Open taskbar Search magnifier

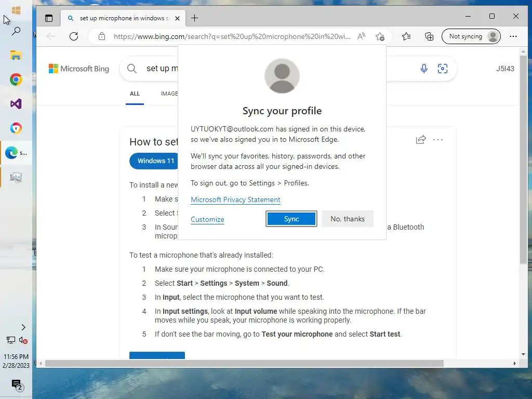click(x=16, y=31)
